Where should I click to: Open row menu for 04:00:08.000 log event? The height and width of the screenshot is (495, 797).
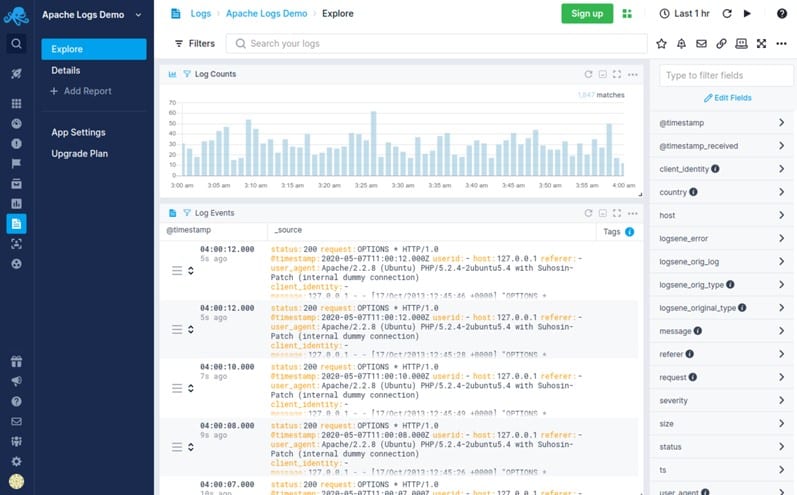pyautogui.click(x=177, y=447)
